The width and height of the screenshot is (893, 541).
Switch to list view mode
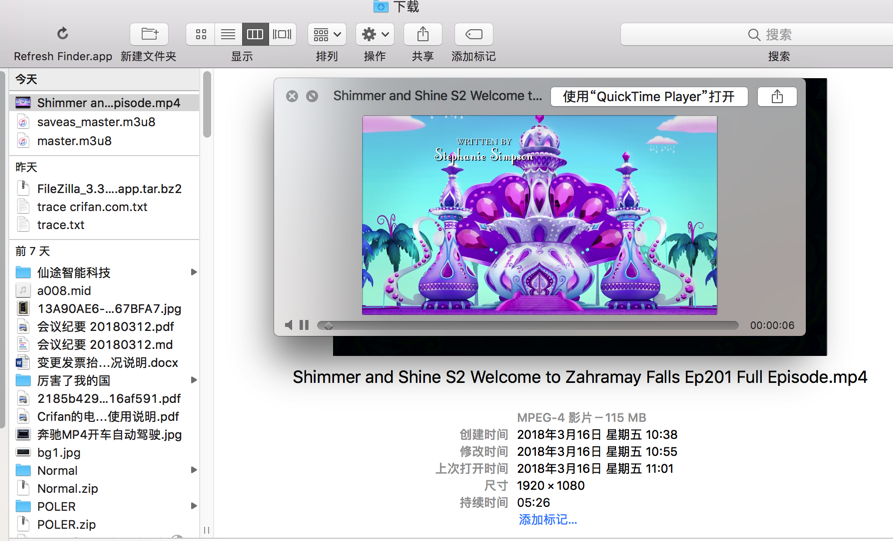[x=228, y=34]
